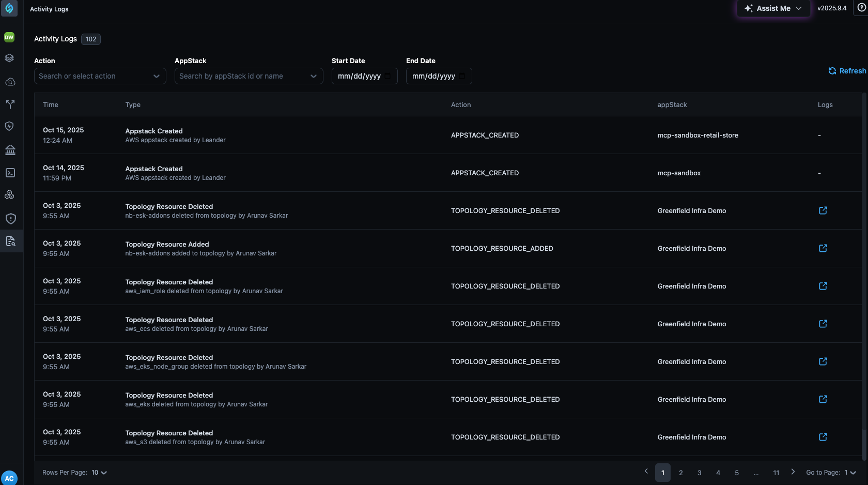
Task: Go to page 11 of activity logs
Action: [776, 472]
